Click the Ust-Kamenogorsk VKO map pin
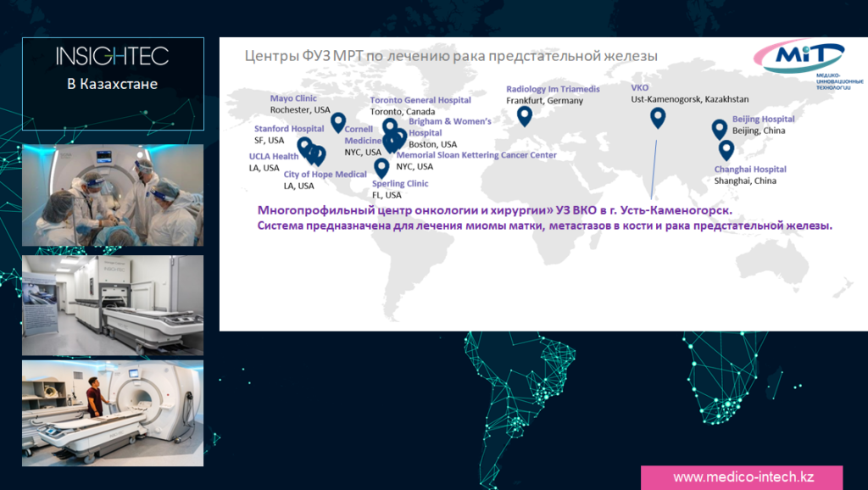Image resolution: width=868 pixels, height=490 pixels. 657,117
